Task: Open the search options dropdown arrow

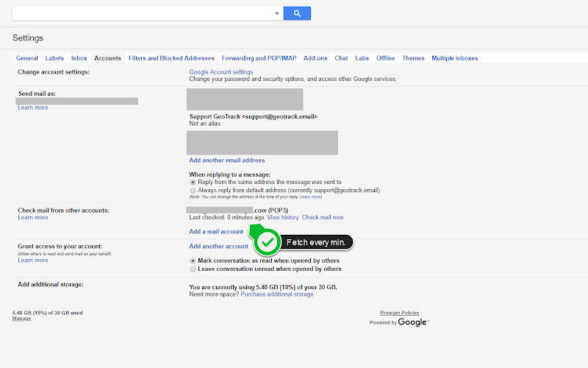Action: coord(277,13)
